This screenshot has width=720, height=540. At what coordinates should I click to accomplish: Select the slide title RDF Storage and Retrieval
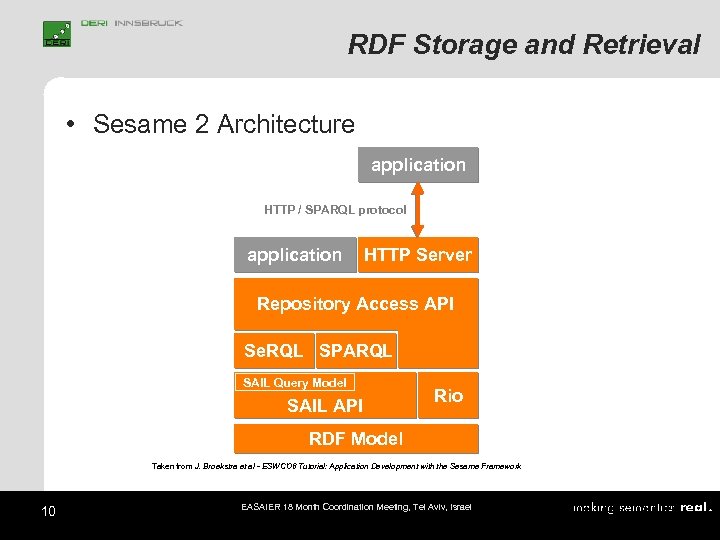(524, 45)
